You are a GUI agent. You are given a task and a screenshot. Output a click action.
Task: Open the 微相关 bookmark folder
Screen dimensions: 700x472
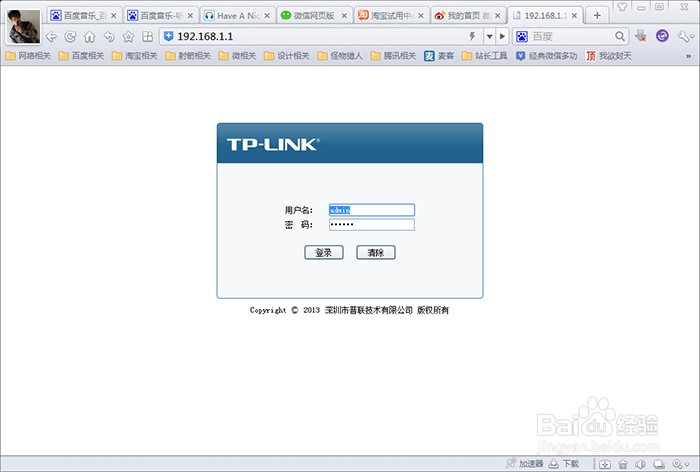pos(238,56)
